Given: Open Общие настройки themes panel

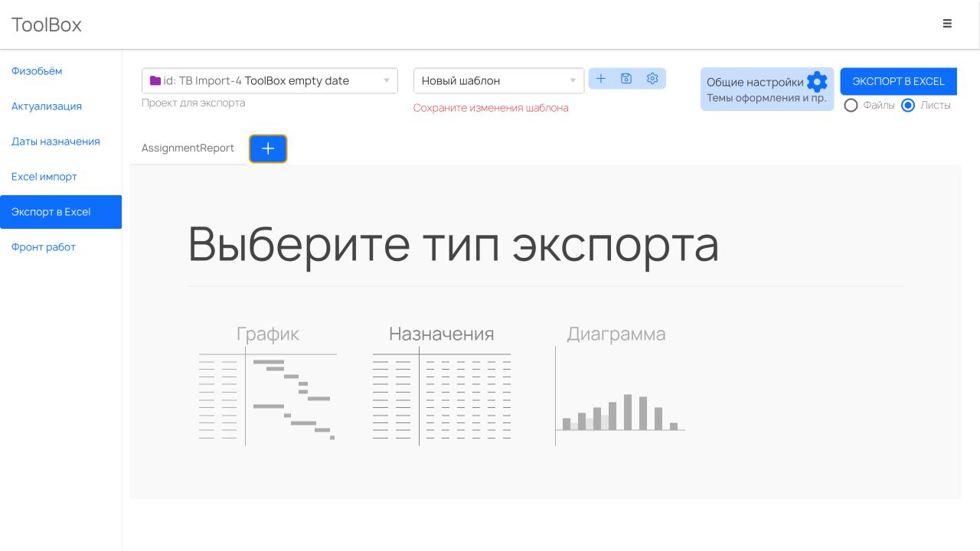Looking at the screenshot, I should [767, 89].
